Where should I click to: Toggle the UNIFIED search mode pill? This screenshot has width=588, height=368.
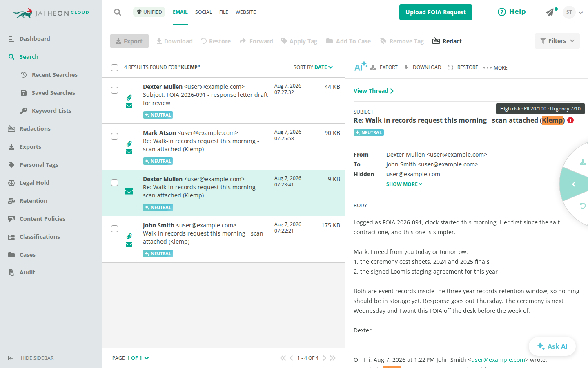coord(149,12)
